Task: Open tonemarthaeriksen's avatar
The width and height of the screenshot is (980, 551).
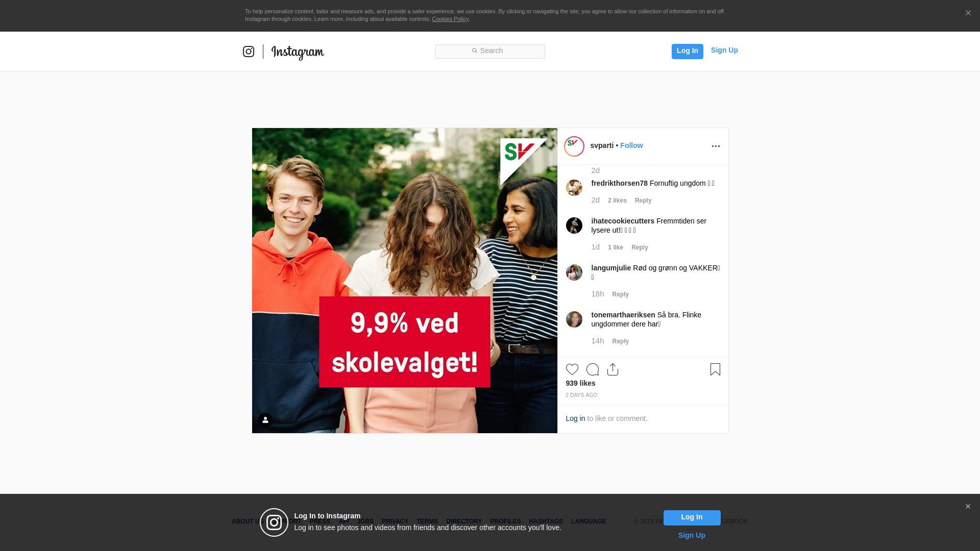Action: click(x=574, y=319)
